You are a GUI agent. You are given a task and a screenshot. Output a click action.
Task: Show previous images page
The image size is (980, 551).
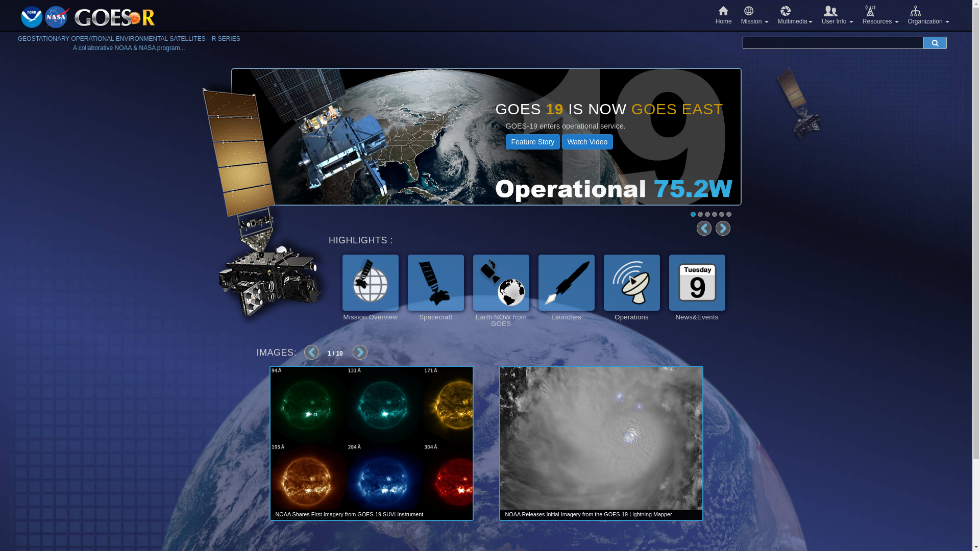(311, 353)
